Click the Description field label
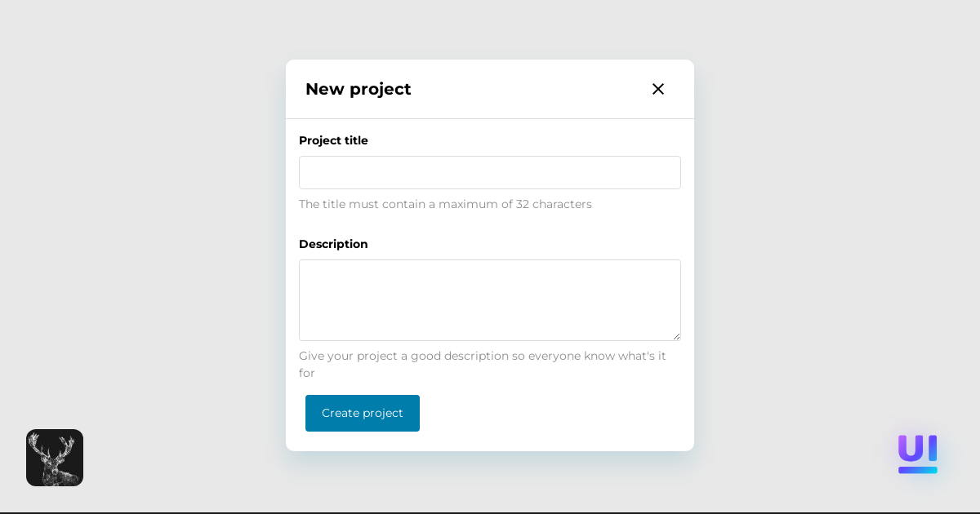980x514 pixels. [x=333, y=244]
